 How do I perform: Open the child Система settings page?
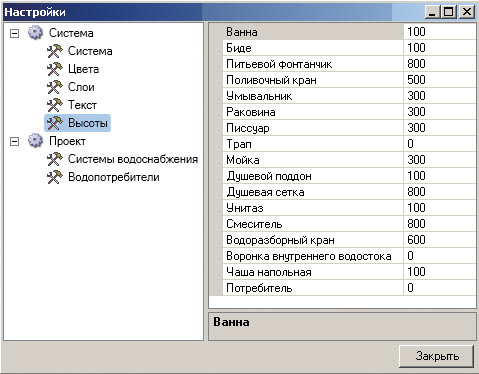90,51
